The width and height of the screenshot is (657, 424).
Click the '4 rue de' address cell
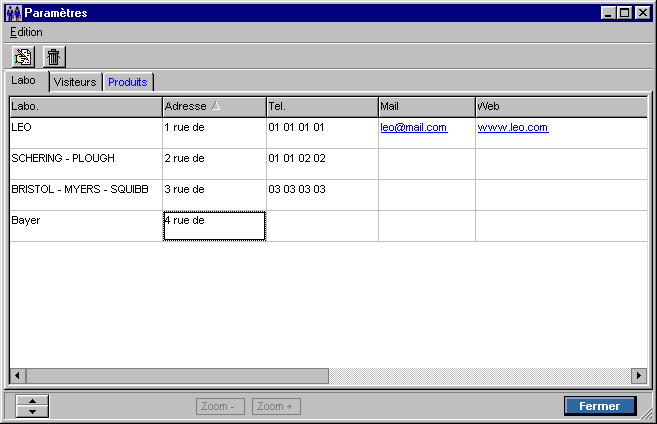point(214,226)
